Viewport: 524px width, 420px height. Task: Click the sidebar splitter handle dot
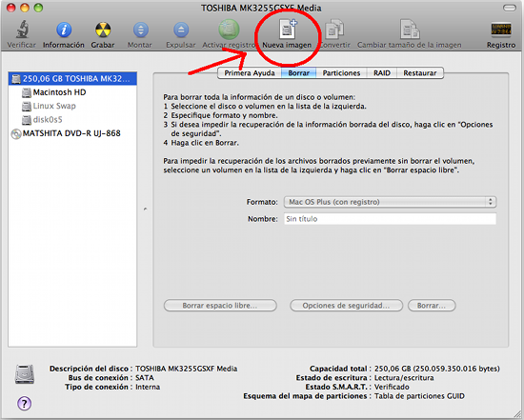tap(145, 209)
